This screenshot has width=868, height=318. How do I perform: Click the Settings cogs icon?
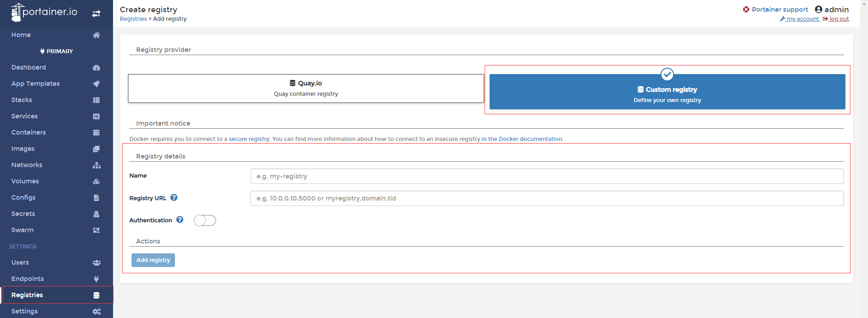coord(96,311)
